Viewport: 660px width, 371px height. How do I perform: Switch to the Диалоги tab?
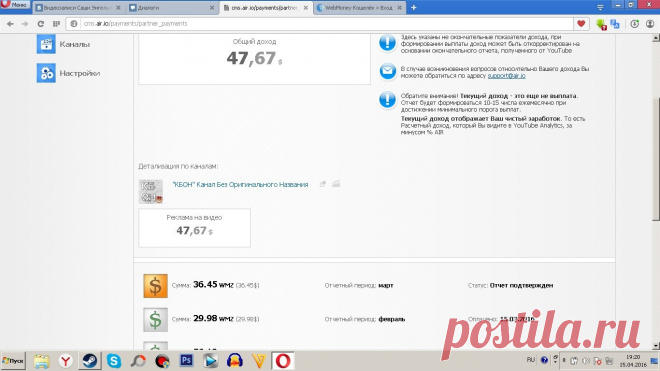tap(172, 8)
